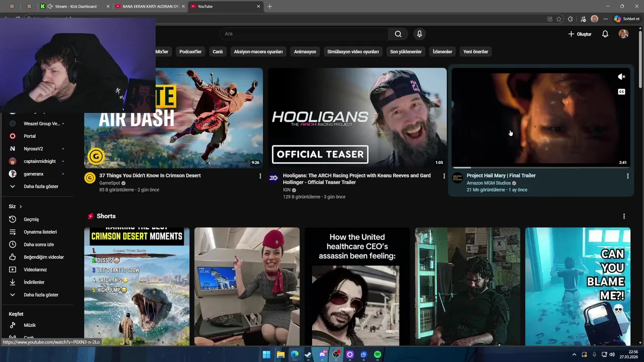
Task: Open the YouTube account avatar menu
Action: 623,34
